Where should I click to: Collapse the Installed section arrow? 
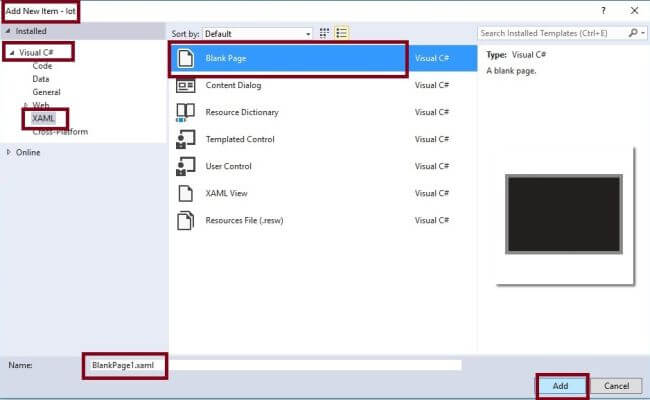[8, 31]
